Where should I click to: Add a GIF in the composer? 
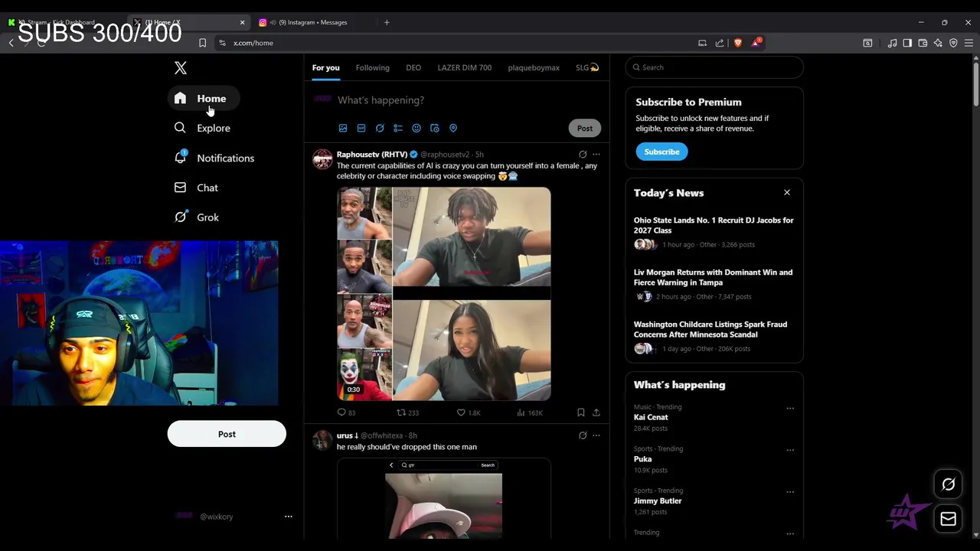361,128
